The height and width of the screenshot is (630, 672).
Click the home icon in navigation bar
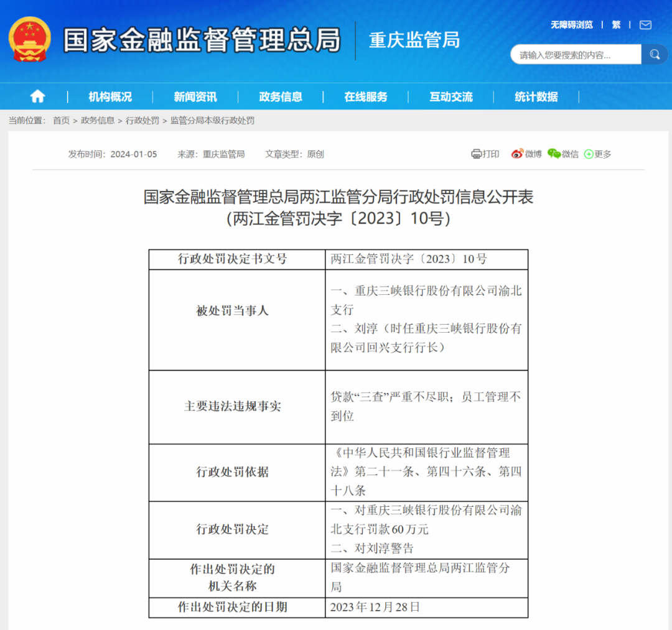click(37, 96)
